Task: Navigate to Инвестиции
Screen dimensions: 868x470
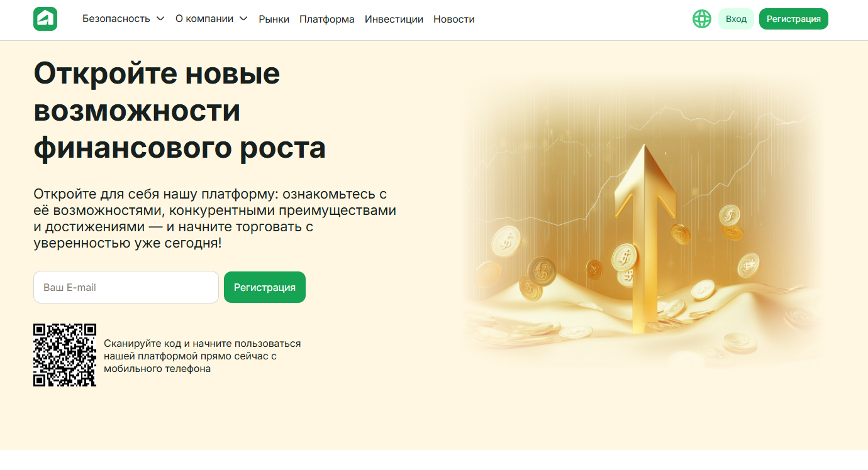Action: point(394,19)
